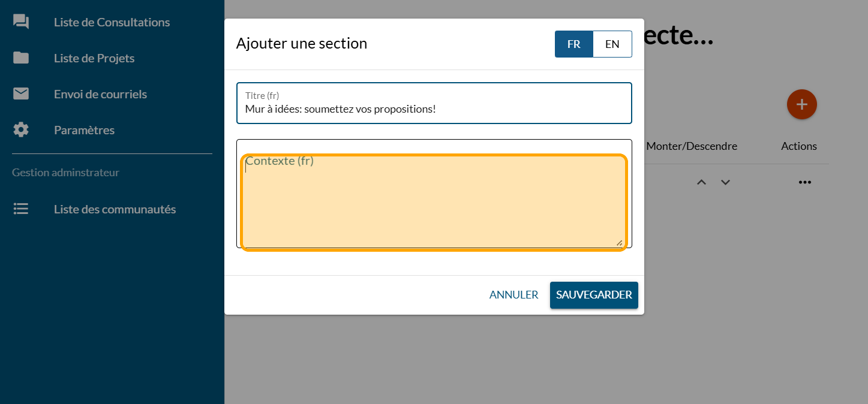Click the Liste de Projets folder icon
This screenshot has height=404, width=868.
[x=21, y=58]
